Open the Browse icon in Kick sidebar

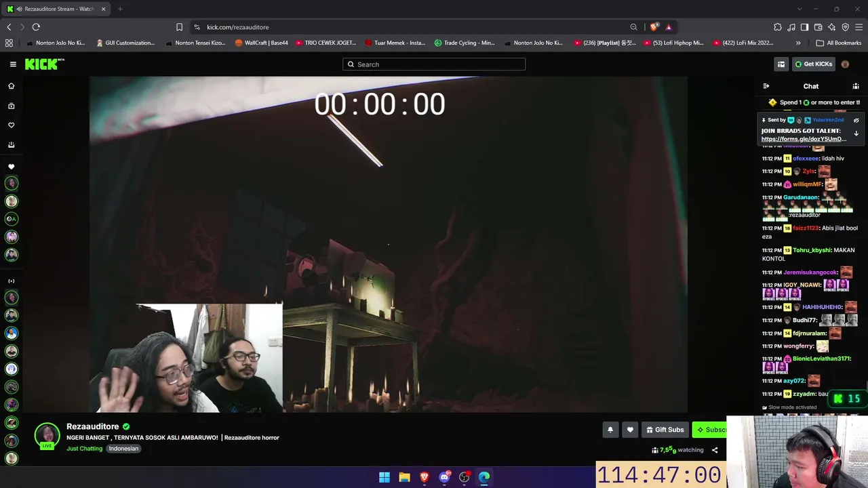pyautogui.click(x=11, y=106)
